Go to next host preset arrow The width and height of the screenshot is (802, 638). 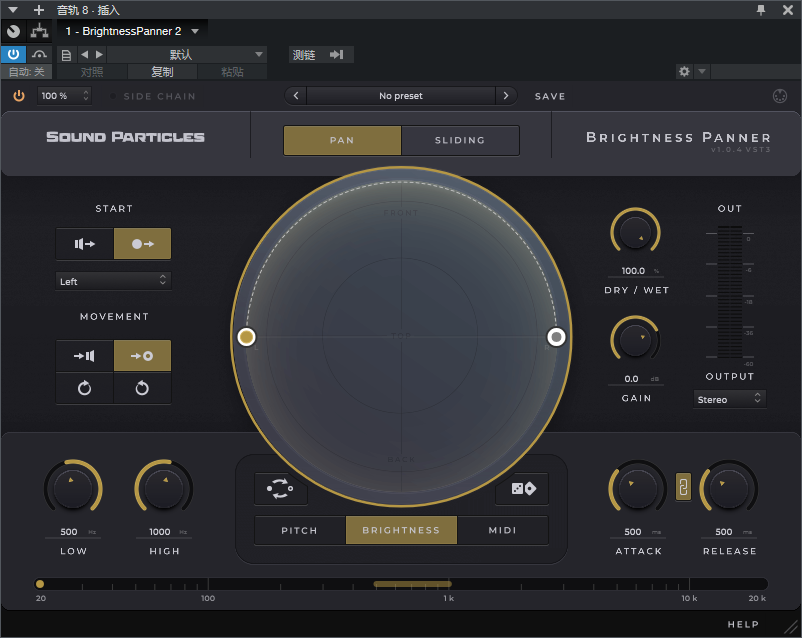click(x=99, y=54)
